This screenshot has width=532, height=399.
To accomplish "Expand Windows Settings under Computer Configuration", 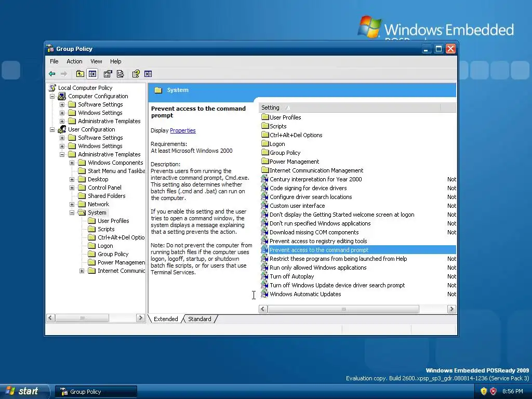I will pos(62,113).
